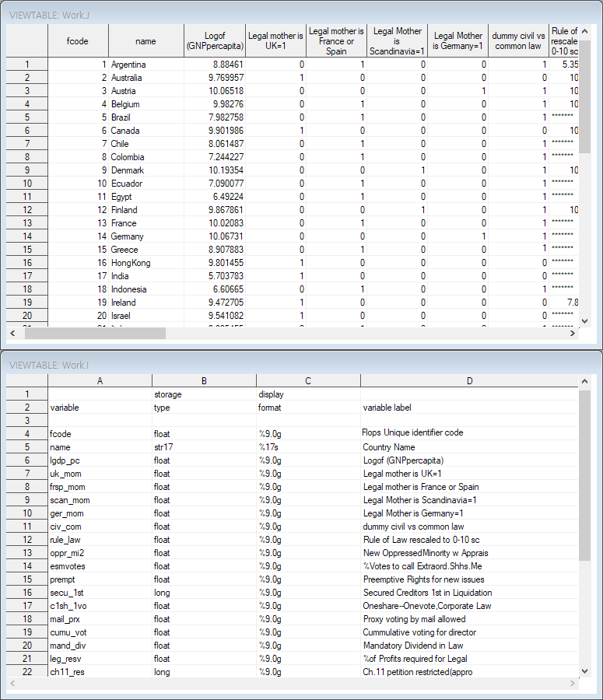Select Legal mother is UK=1 column header

pyautogui.click(x=275, y=41)
